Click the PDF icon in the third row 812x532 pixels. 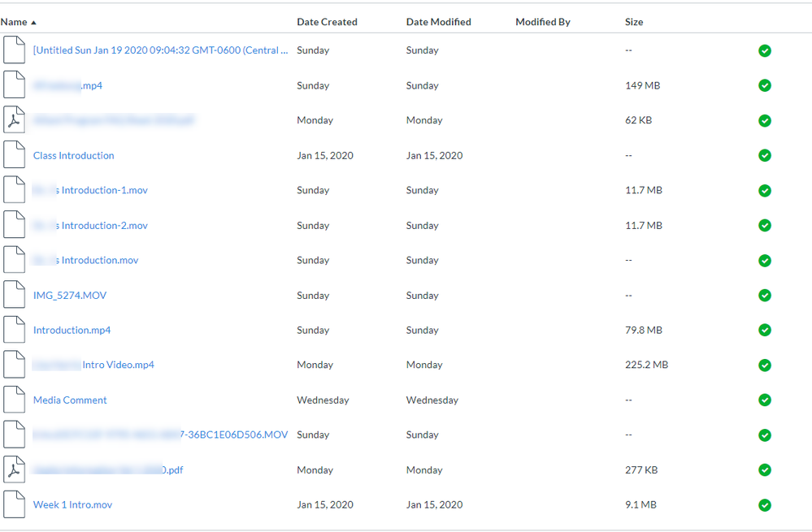coord(14,120)
